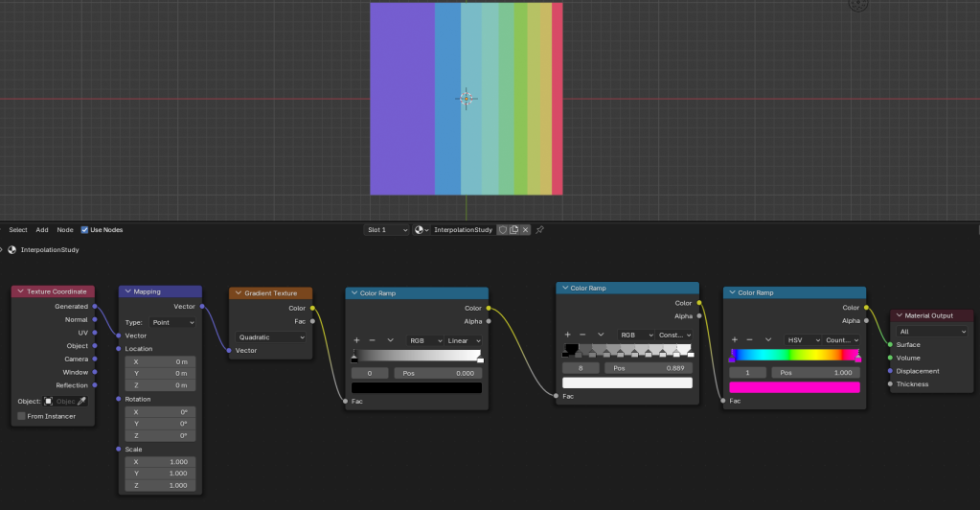Click the eyedropper in Texture Coordinate node
Image resolution: width=980 pixels, height=510 pixels.
tap(81, 401)
